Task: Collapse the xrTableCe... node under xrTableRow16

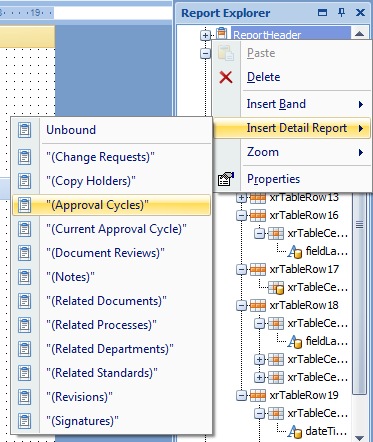Action: click(259, 233)
